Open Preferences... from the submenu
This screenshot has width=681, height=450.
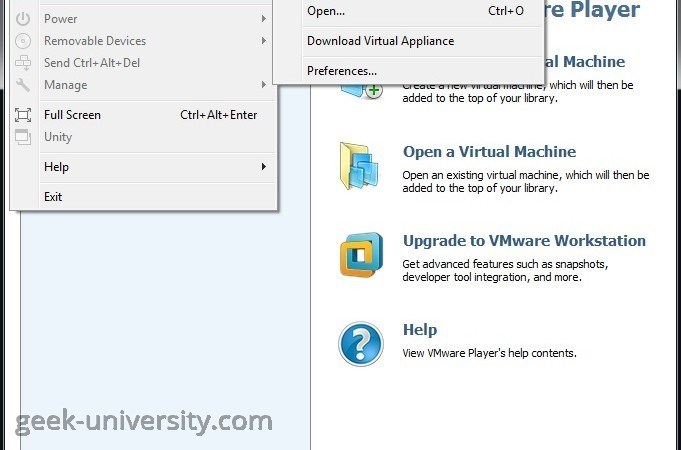click(x=409, y=71)
